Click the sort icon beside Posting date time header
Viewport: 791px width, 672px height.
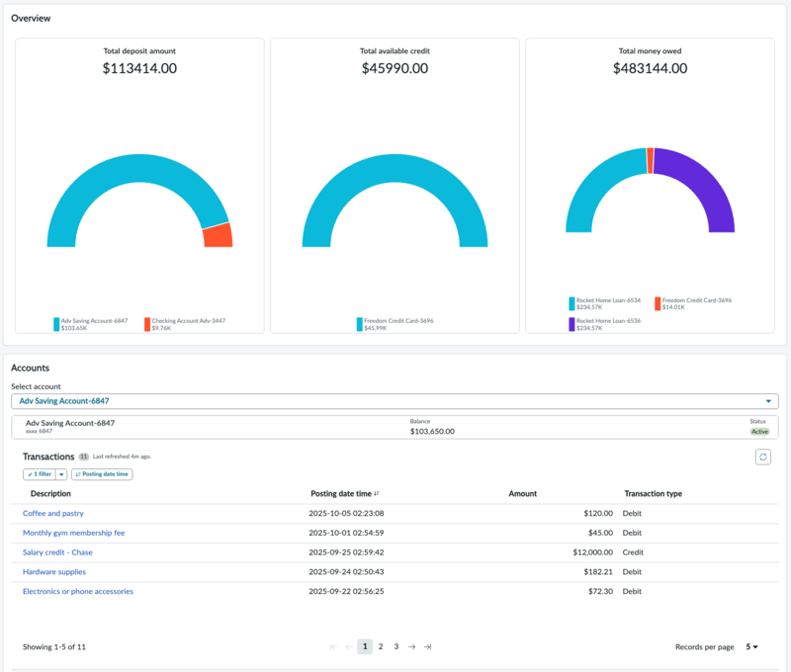click(x=377, y=493)
